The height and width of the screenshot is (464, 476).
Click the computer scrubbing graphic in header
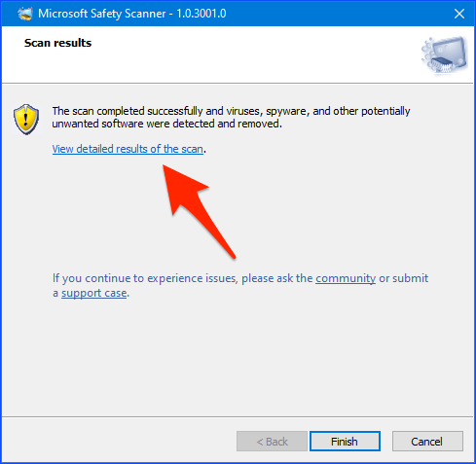click(445, 54)
